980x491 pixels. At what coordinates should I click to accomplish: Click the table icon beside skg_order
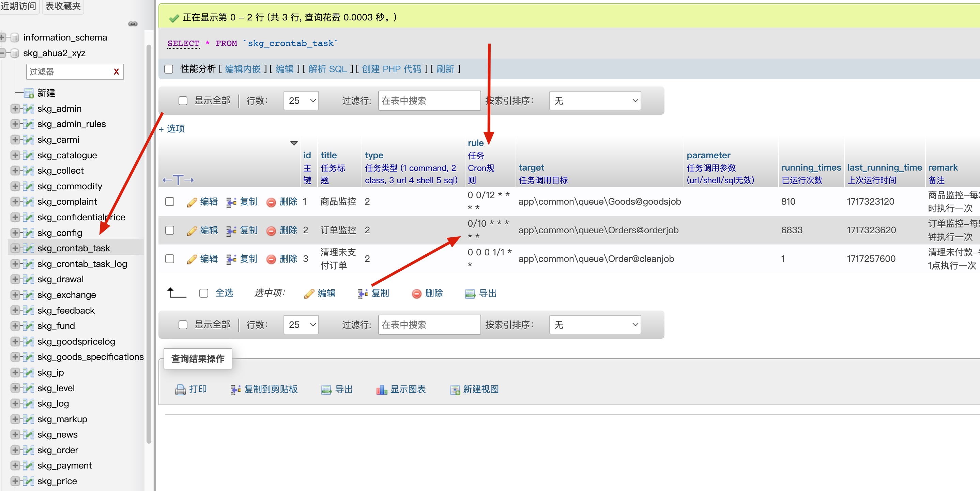coord(29,450)
